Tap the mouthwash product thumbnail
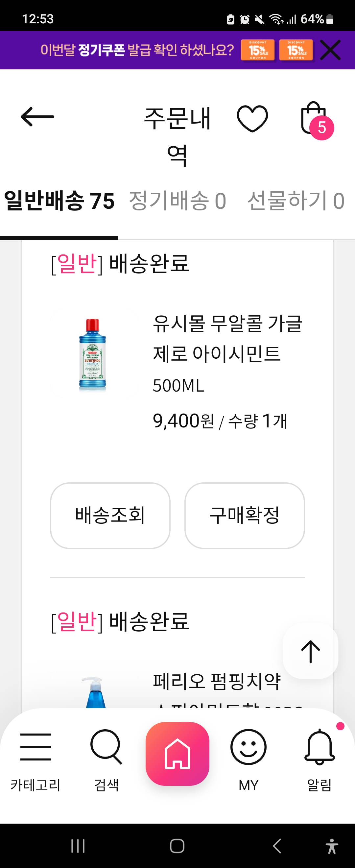The height and width of the screenshot is (868, 355). [92, 354]
